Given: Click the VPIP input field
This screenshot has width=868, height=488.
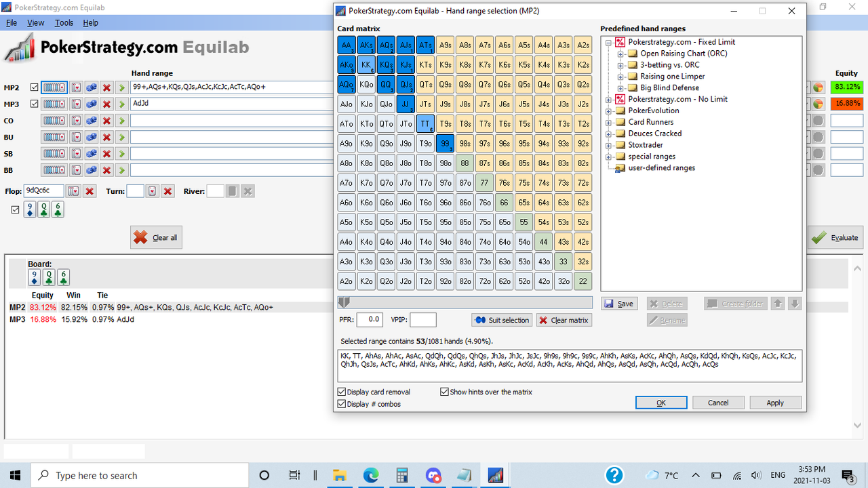Looking at the screenshot, I should click(423, 320).
